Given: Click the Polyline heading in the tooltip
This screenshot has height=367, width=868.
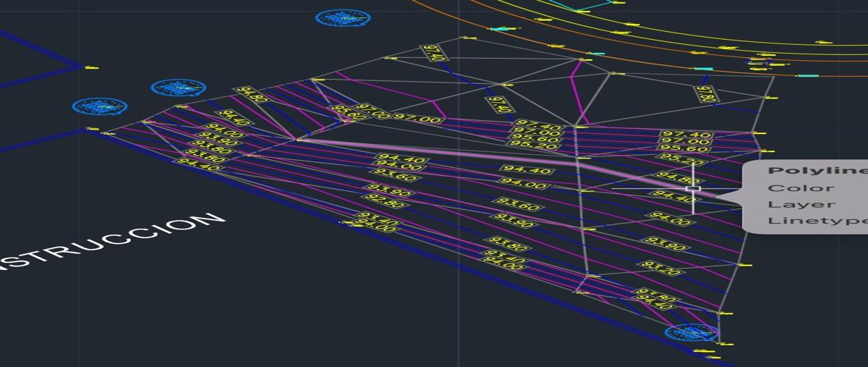Looking at the screenshot, I should point(817,171).
